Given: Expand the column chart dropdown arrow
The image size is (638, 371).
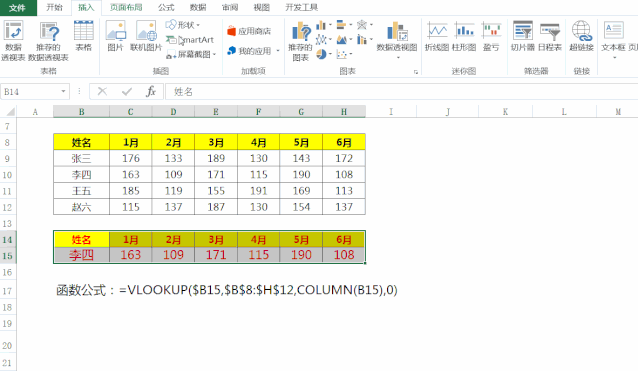Looking at the screenshot, I should pyautogui.click(x=330, y=25).
